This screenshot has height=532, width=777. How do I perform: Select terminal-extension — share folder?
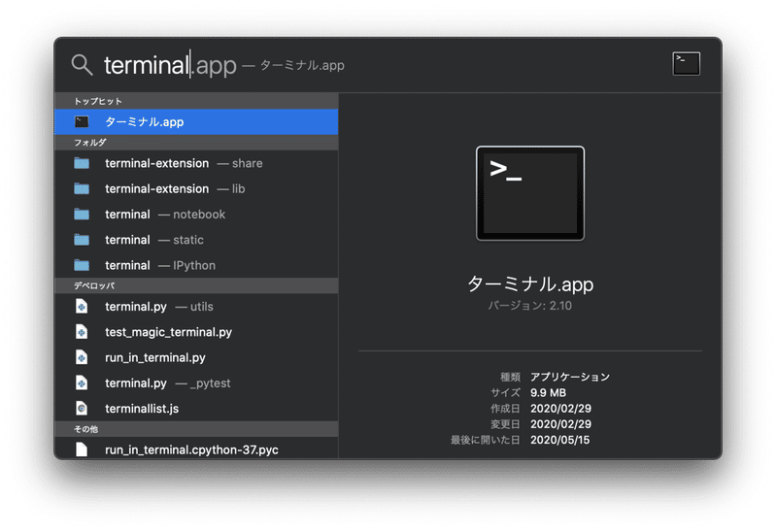[196, 163]
